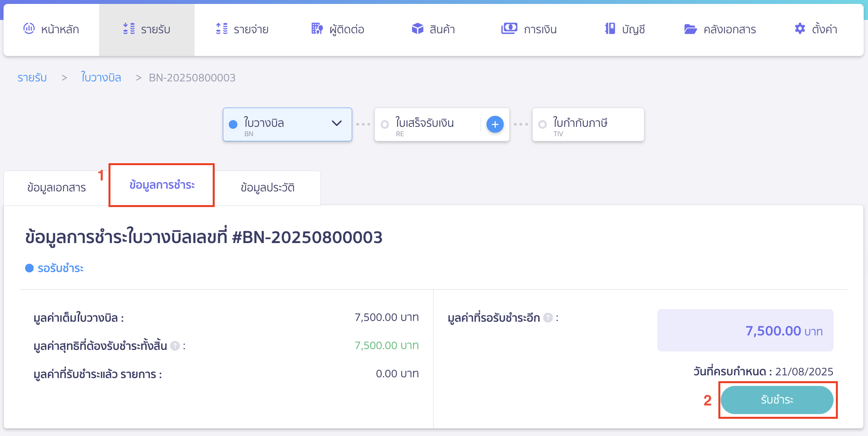Open the บัญชี menu
This screenshot has height=436, width=868.
(x=625, y=30)
